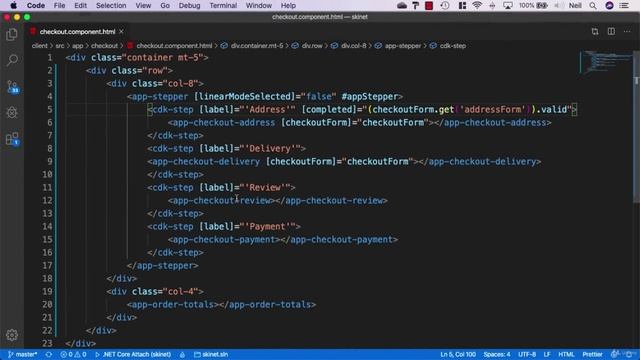Open the Extensions view in activity bar
This screenshot has width=640, height=360.
(12, 139)
